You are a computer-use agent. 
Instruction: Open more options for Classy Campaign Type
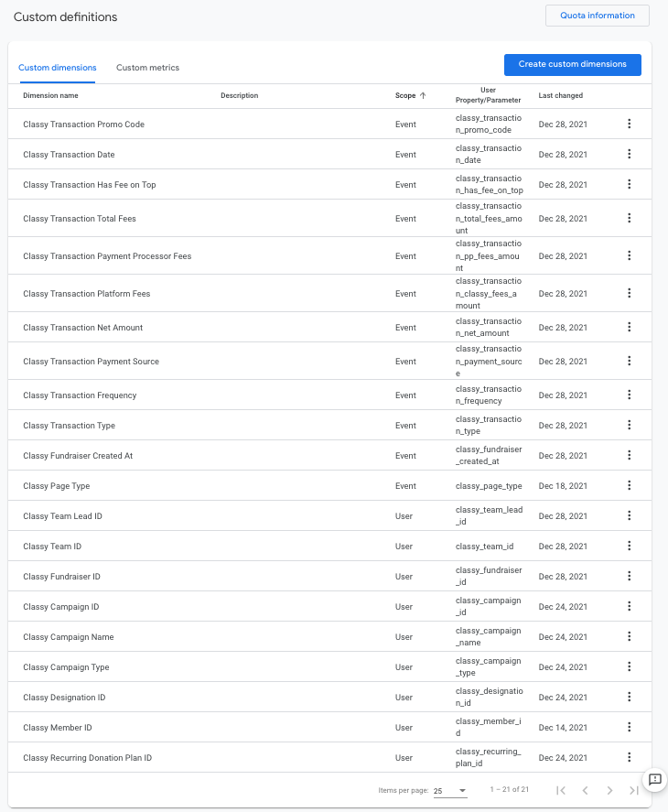pyautogui.click(x=630, y=666)
